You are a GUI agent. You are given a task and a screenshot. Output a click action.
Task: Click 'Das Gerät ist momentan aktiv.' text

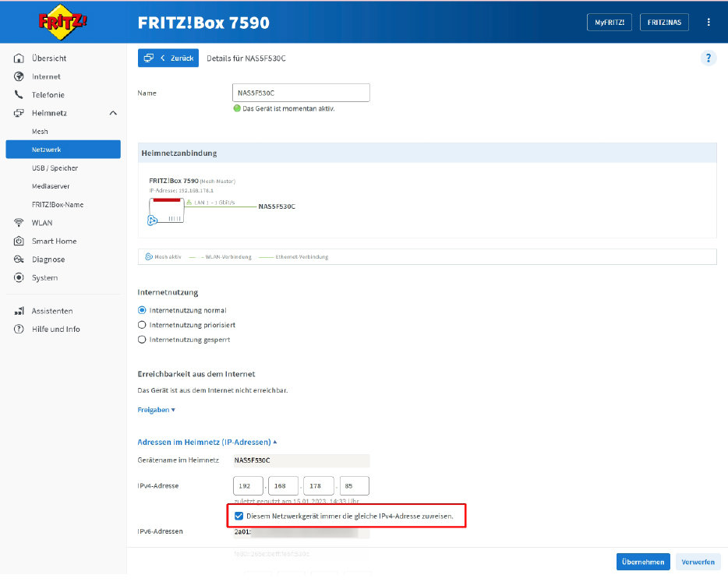[288, 108]
